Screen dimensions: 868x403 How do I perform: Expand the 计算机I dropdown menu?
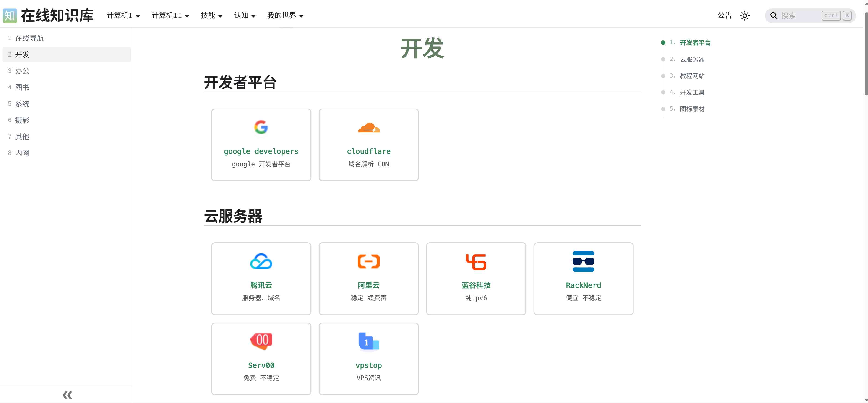coord(123,15)
